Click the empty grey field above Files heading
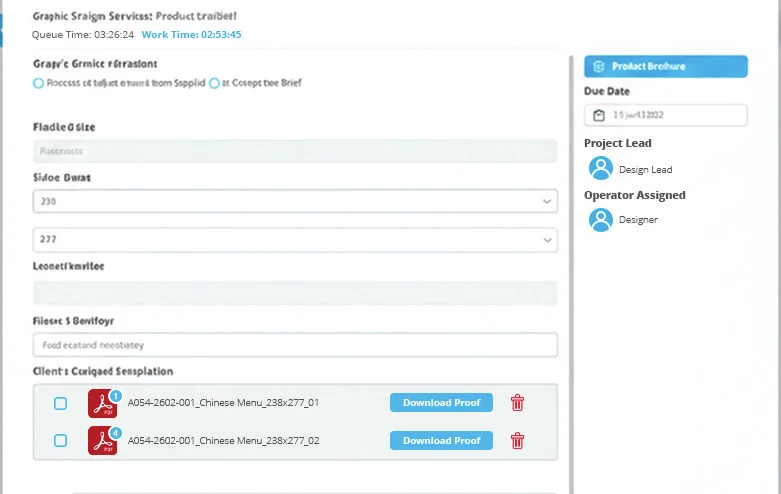The height and width of the screenshot is (494, 781). (295, 293)
